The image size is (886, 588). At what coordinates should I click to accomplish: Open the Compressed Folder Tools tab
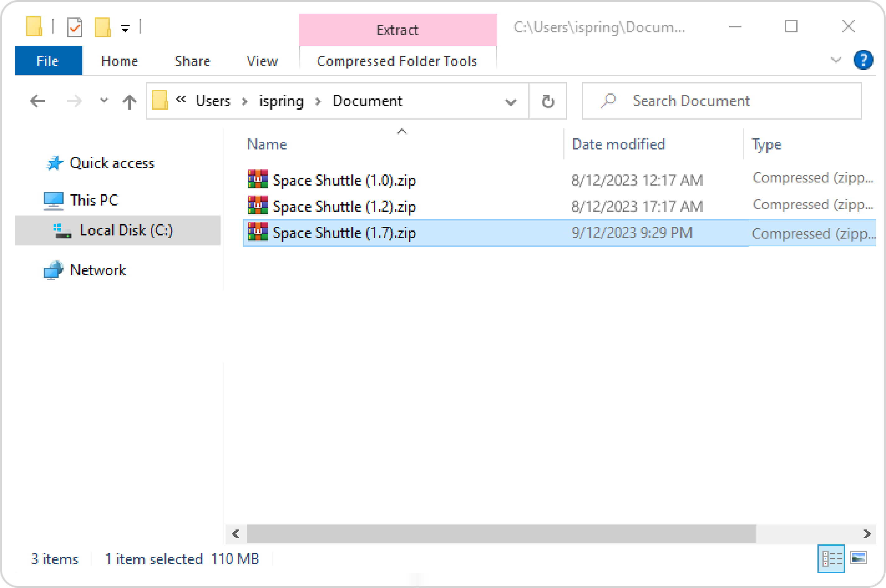coord(397,61)
